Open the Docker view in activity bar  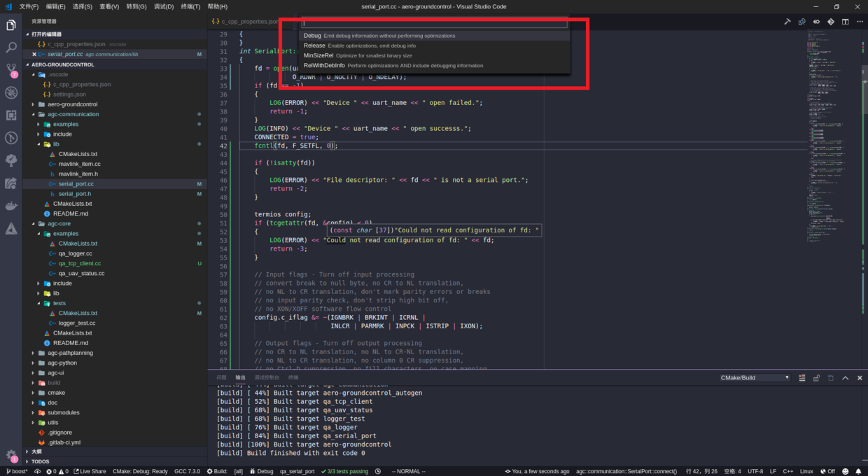click(x=11, y=206)
